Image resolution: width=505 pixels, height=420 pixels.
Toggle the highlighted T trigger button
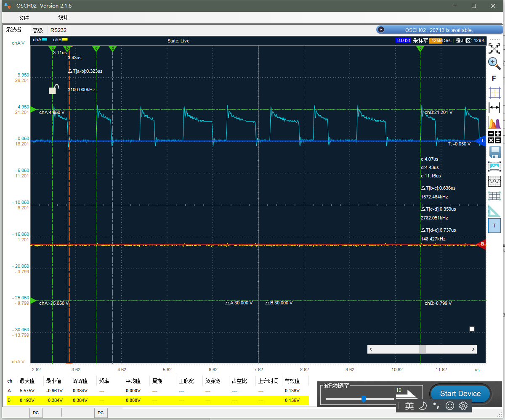pyautogui.click(x=494, y=226)
